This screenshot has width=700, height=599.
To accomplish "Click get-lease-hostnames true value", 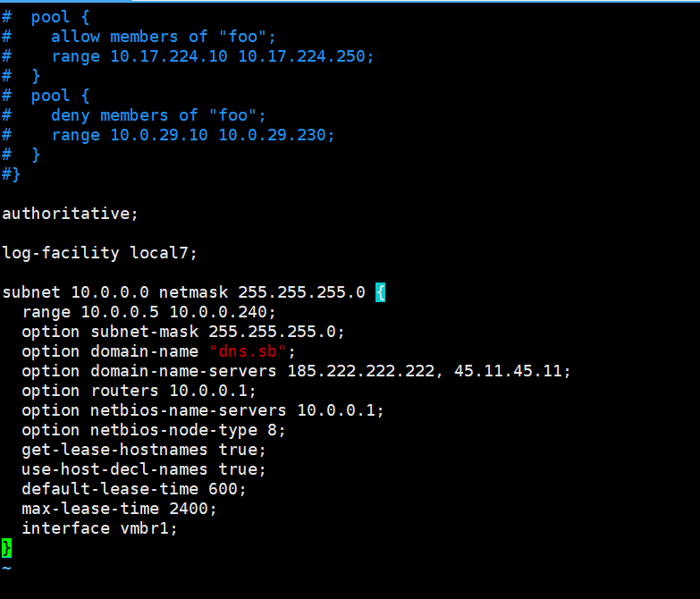I will pyautogui.click(x=238, y=450).
